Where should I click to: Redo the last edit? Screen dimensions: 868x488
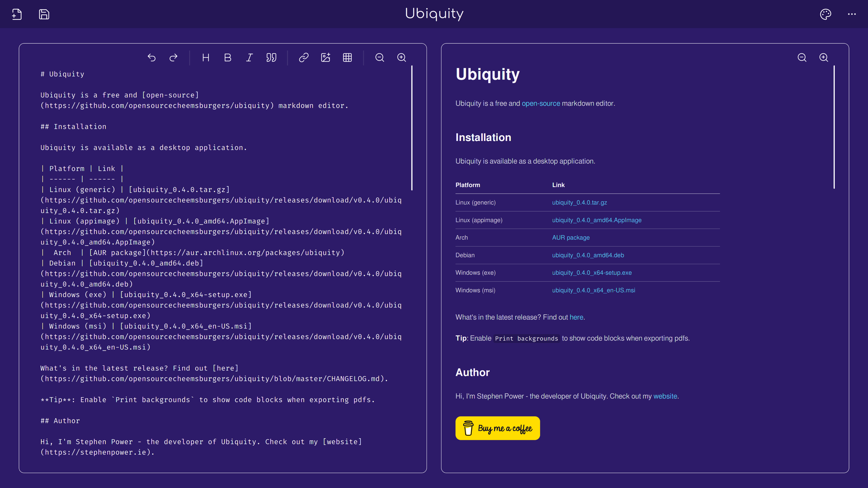174,58
